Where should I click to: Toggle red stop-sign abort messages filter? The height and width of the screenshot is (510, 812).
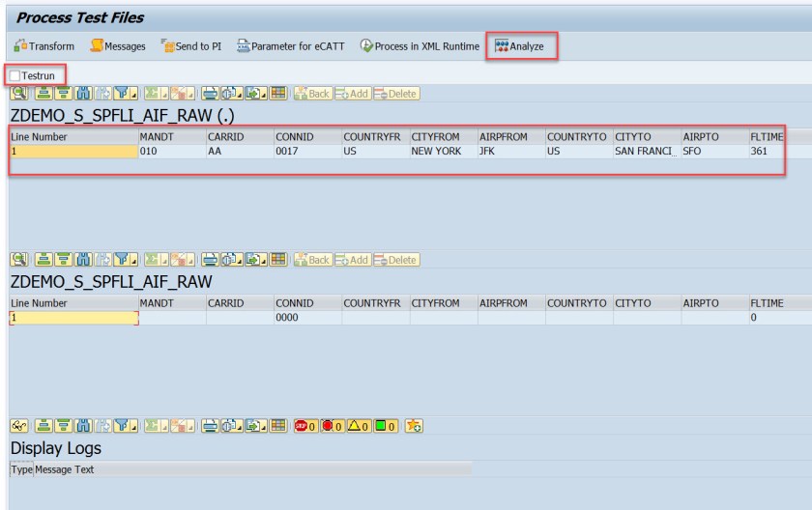pos(306,426)
